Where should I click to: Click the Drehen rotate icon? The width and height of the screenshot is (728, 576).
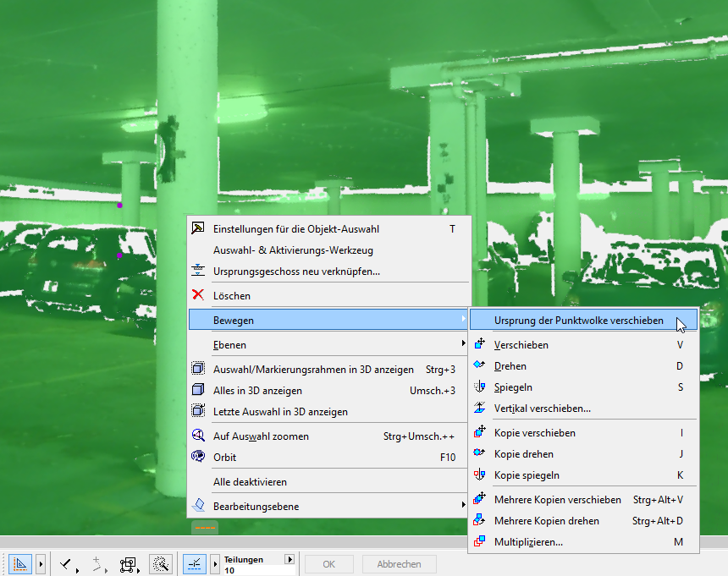click(480, 365)
